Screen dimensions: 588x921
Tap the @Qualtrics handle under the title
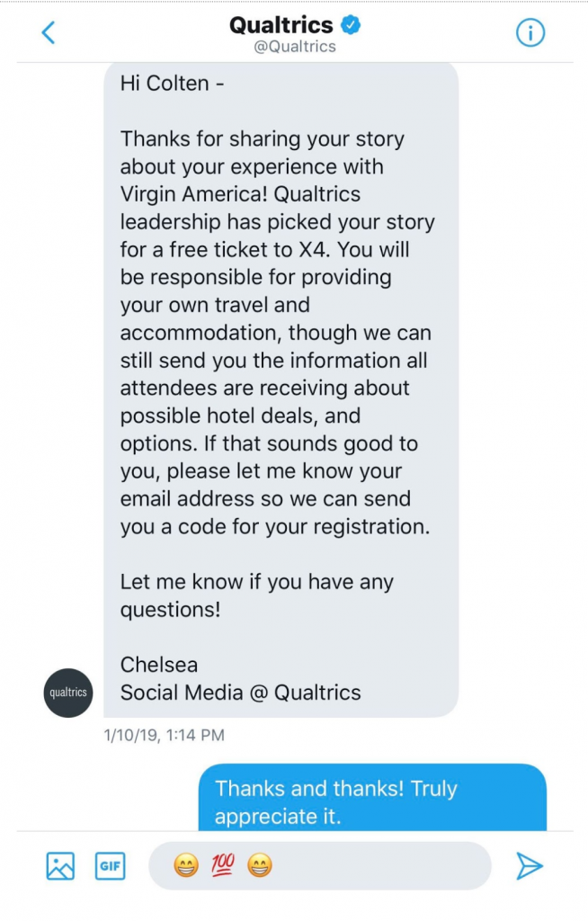click(294, 47)
